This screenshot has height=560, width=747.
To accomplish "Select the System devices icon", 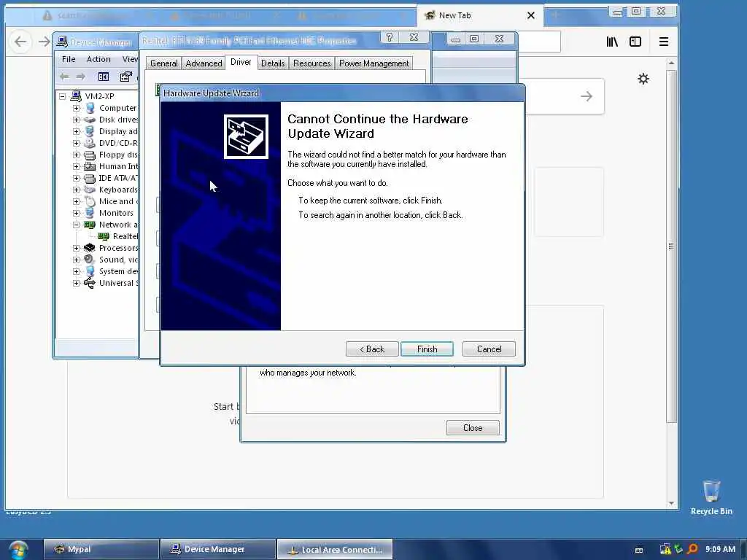I will click(90, 271).
